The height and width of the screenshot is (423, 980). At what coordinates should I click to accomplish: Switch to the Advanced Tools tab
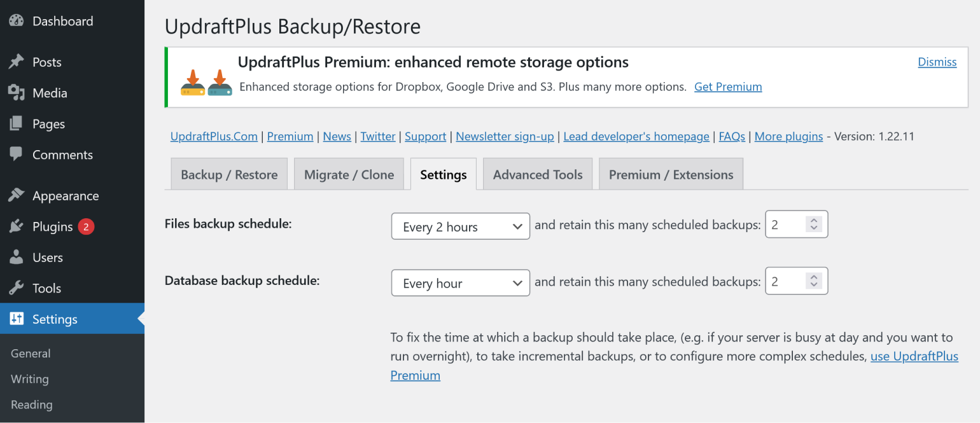[x=538, y=174]
